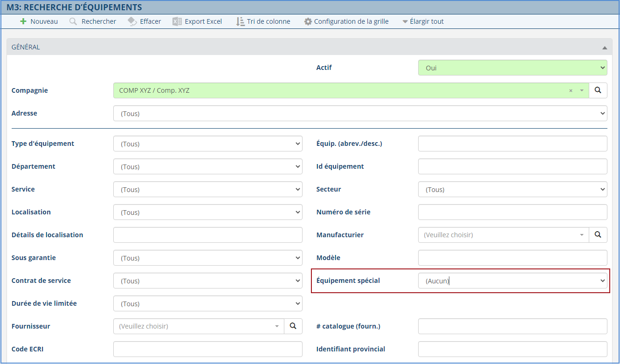Focus the # catalogue (fourn.) input field

point(513,326)
